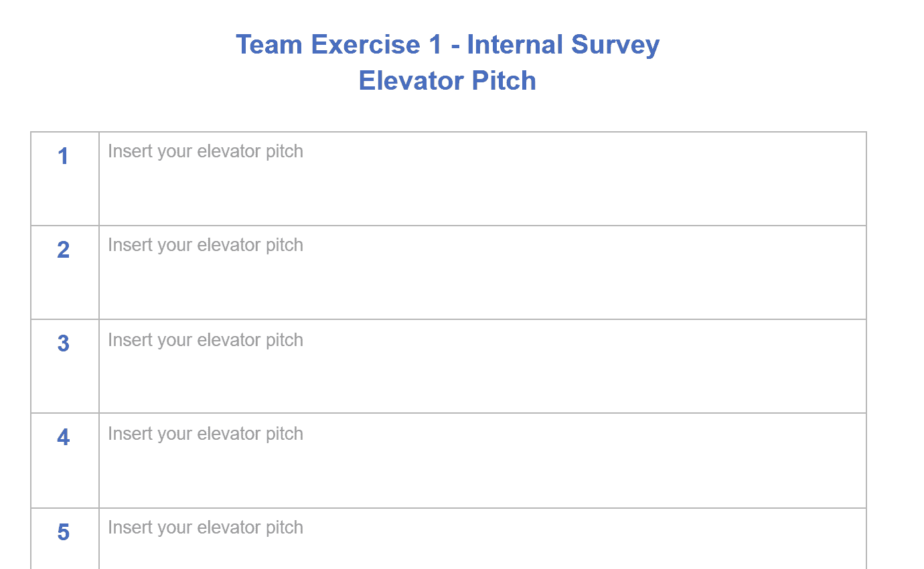This screenshot has width=924, height=569.
Task: Select the row number 4 cell
Action: click(65, 461)
